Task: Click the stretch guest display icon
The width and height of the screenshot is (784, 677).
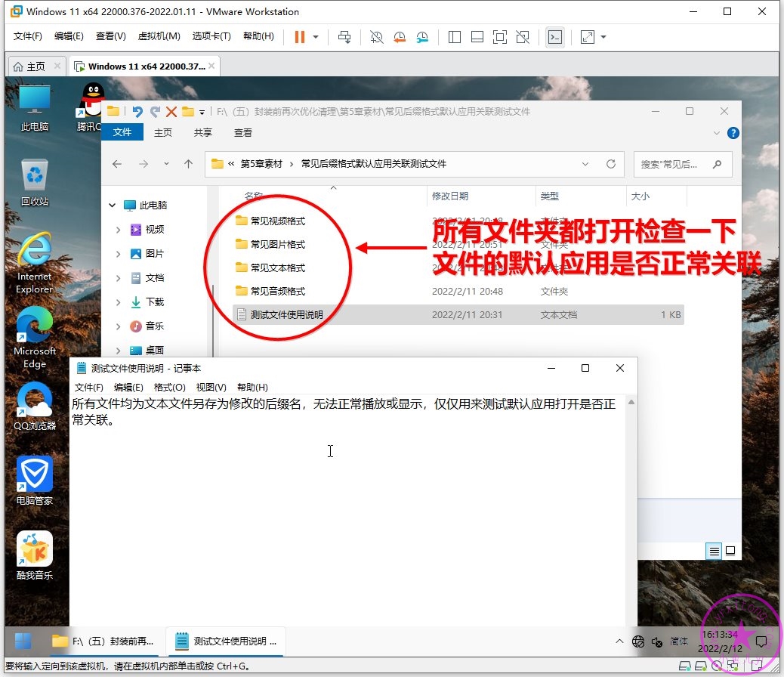Action: (x=588, y=36)
